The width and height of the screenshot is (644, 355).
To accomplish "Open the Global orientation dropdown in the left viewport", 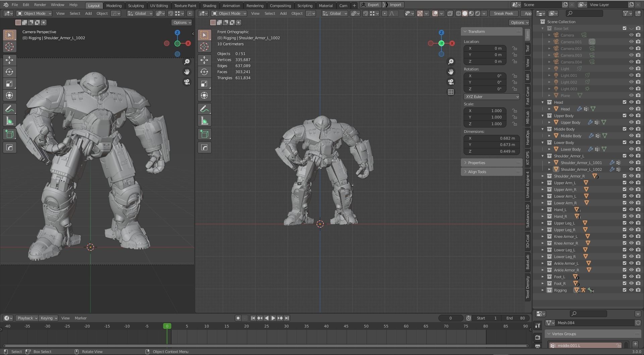I will (140, 13).
